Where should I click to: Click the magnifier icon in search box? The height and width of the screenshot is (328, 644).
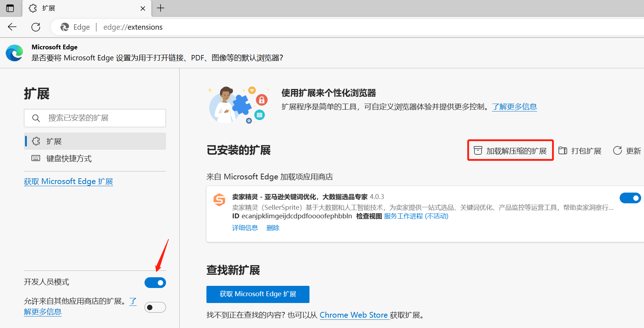(x=36, y=118)
